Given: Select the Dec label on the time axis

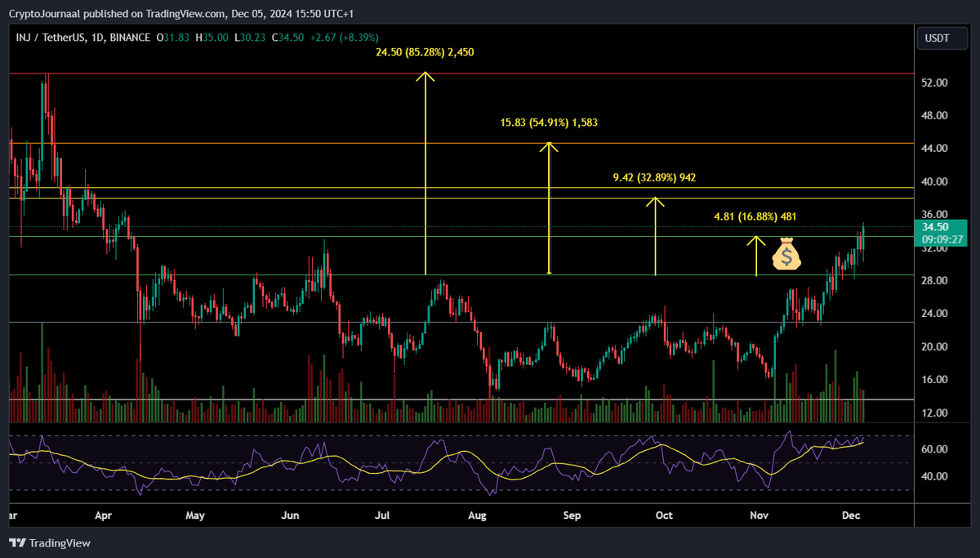Looking at the screenshot, I should click(x=851, y=516).
